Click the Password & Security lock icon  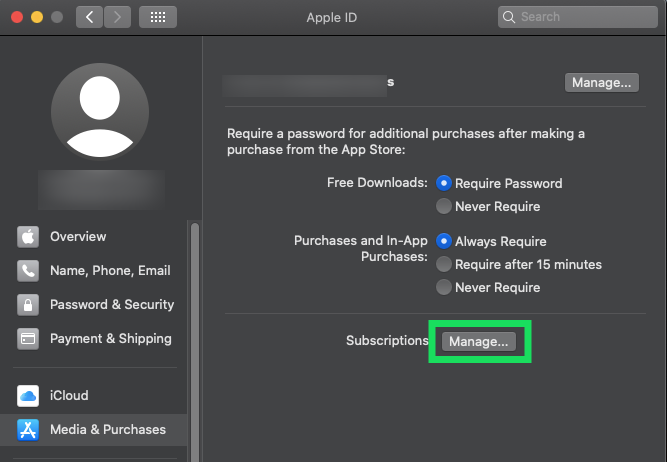click(28, 305)
